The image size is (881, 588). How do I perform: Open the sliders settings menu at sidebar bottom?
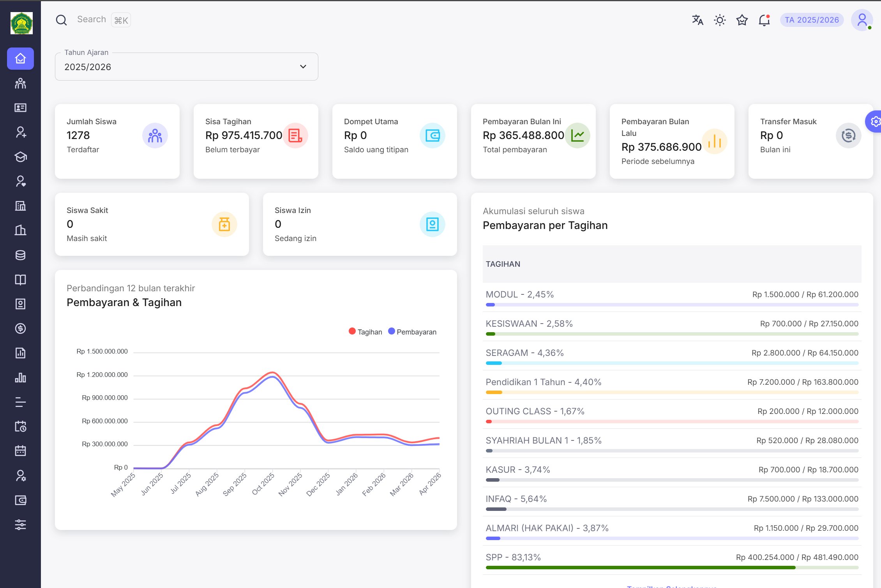coord(20,525)
